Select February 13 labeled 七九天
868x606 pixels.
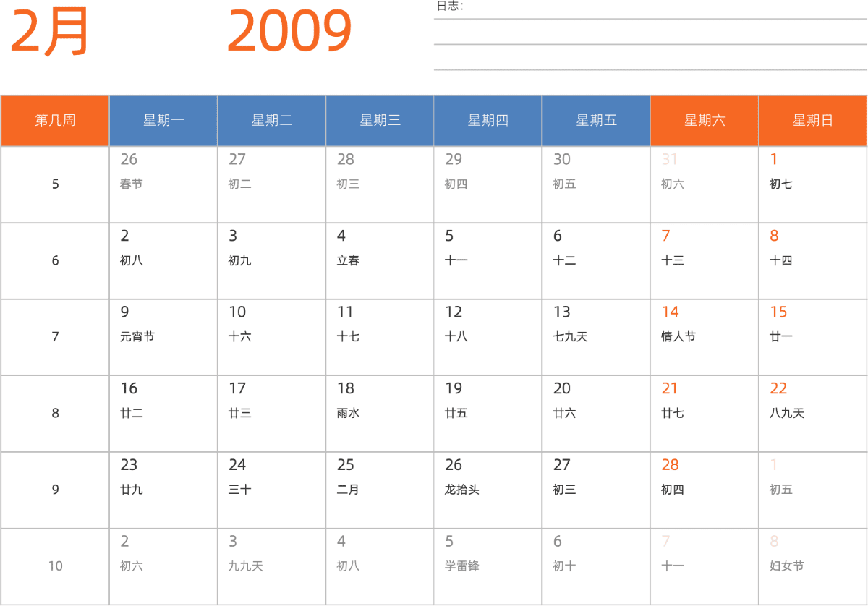(596, 337)
